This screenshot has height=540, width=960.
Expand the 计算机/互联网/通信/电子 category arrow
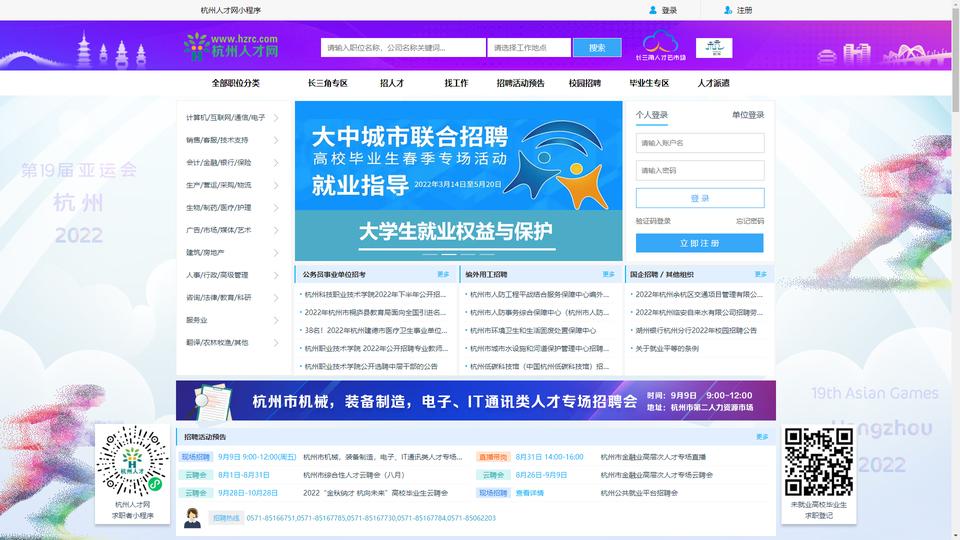276,118
